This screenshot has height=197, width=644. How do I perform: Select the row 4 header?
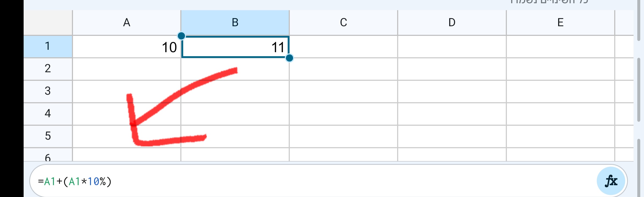[x=48, y=114]
